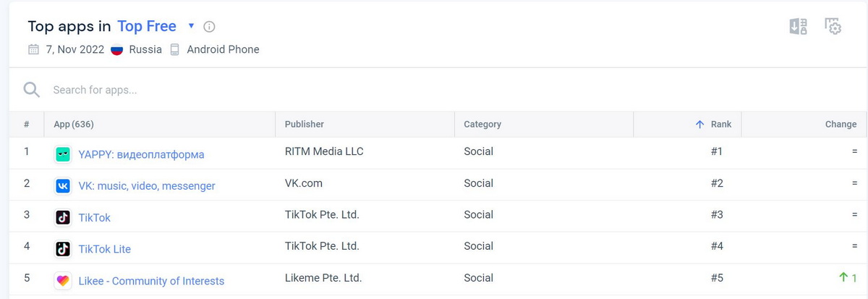Click the VK app icon
Viewport: 868px width, 299px height.
[63, 186]
